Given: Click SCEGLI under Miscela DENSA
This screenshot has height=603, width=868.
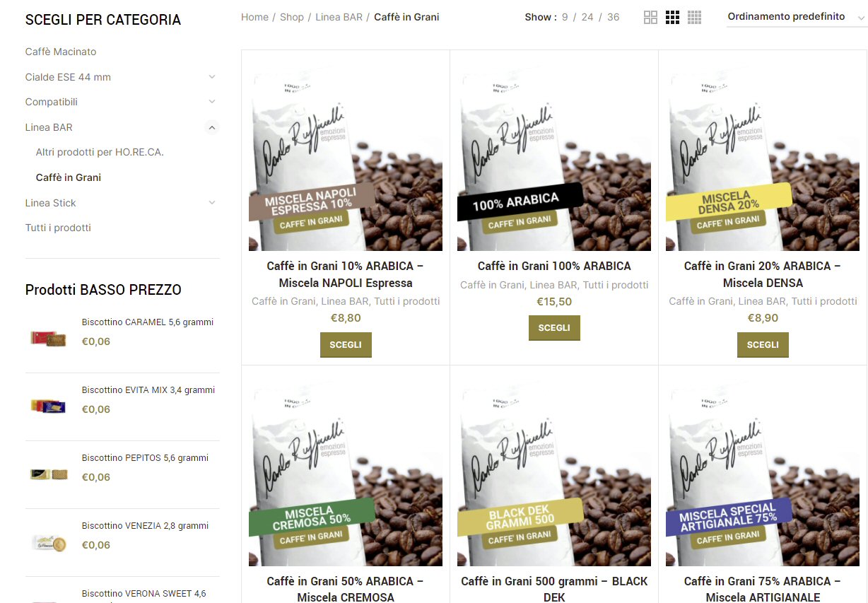Looking at the screenshot, I should [x=763, y=345].
